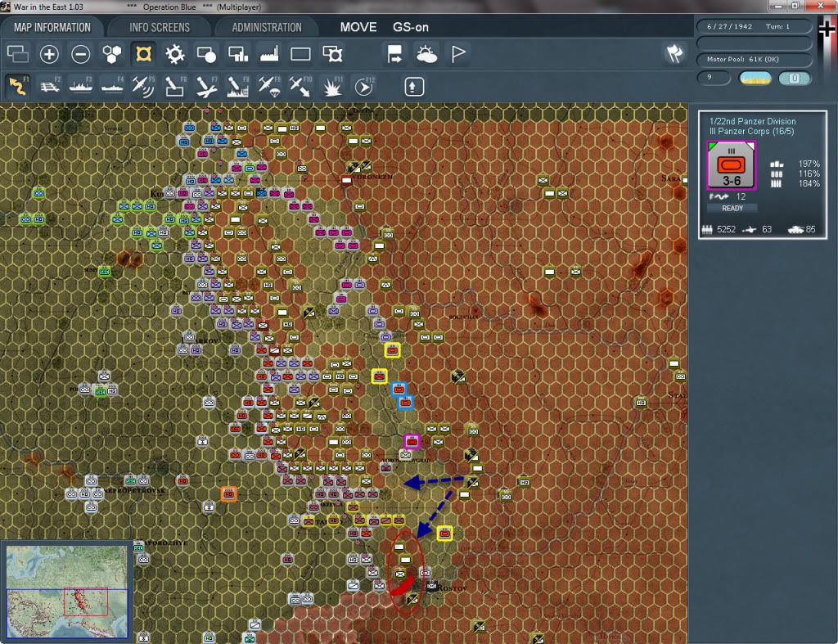Click the Rostov city label on map
The height and width of the screenshot is (644, 838).
tap(452, 588)
